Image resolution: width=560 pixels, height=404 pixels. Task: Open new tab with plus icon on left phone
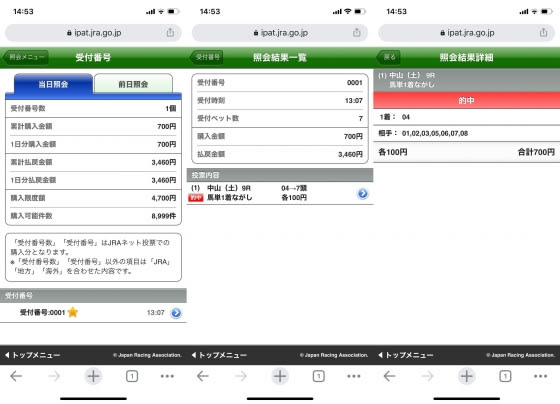pos(93,376)
